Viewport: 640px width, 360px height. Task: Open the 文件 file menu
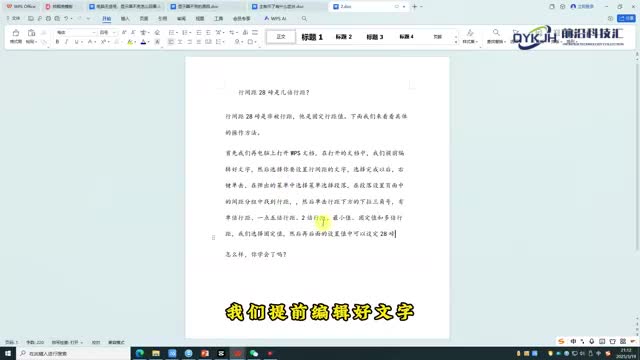click(x=13, y=18)
